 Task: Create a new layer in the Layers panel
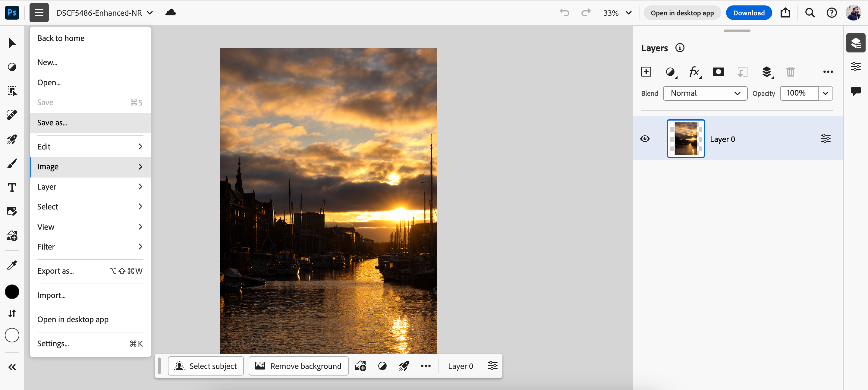tap(646, 71)
